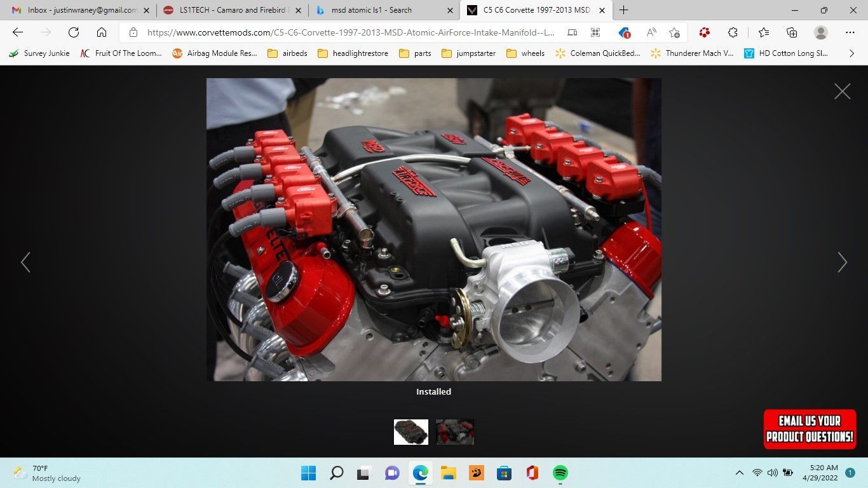Expand the bookmarks bar overflow chevron
868x488 pixels.
(x=851, y=53)
